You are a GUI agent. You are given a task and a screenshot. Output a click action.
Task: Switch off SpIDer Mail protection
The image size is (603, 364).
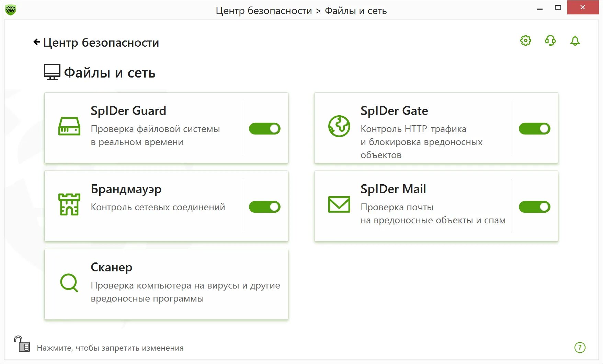(x=534, y=207)
